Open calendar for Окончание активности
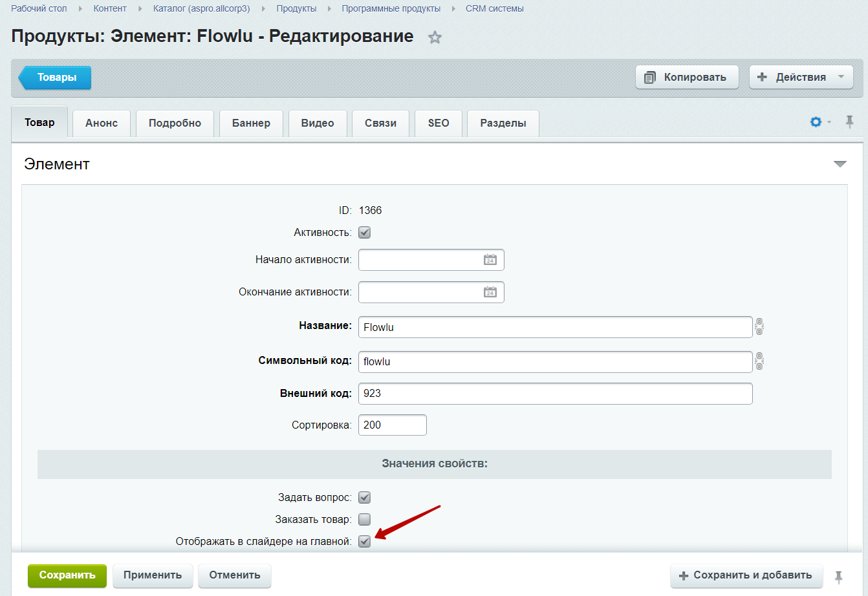Image resolution: width=868 pixels, height=596 pixels. point(490,292)
